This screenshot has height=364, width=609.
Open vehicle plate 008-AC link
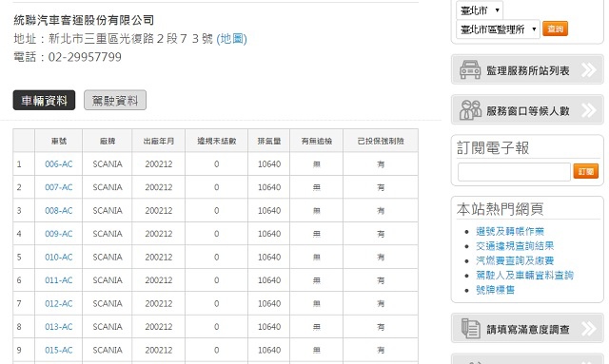[59, 211]
